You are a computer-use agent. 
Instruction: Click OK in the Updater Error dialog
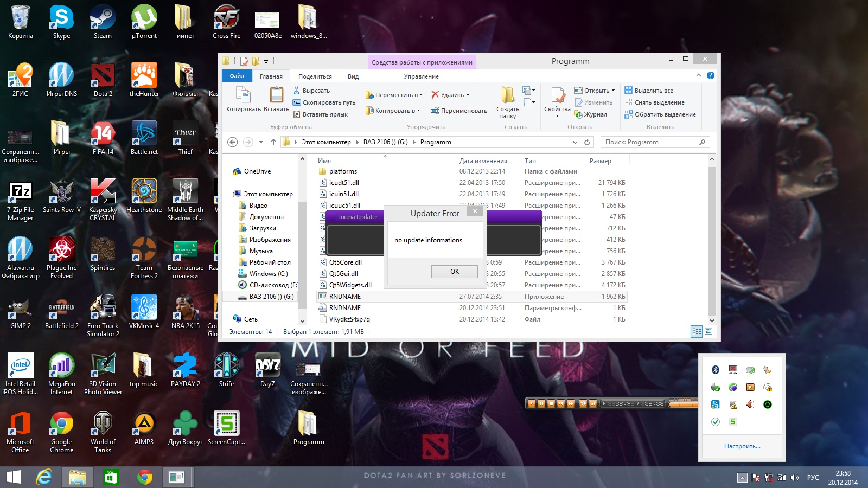pos(455,272)
